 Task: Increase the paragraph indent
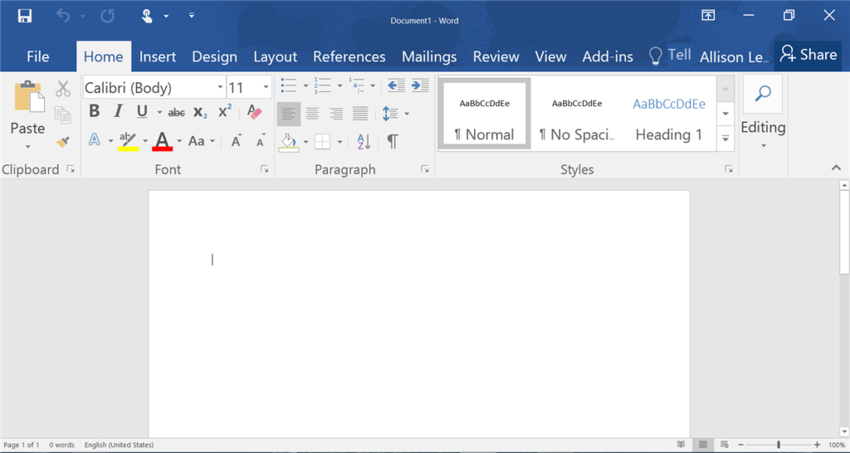pos(420,85)
